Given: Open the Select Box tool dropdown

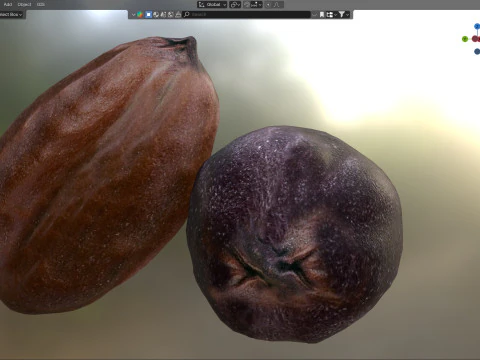Looking at the screenshot, I should tap(11, 14).
